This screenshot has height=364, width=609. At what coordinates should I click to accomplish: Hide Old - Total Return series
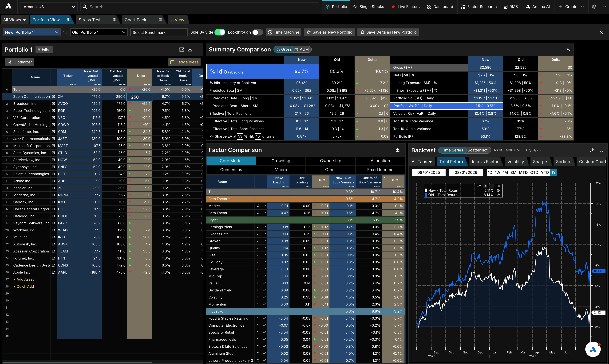pyautogui.click(x=498, y=195)
